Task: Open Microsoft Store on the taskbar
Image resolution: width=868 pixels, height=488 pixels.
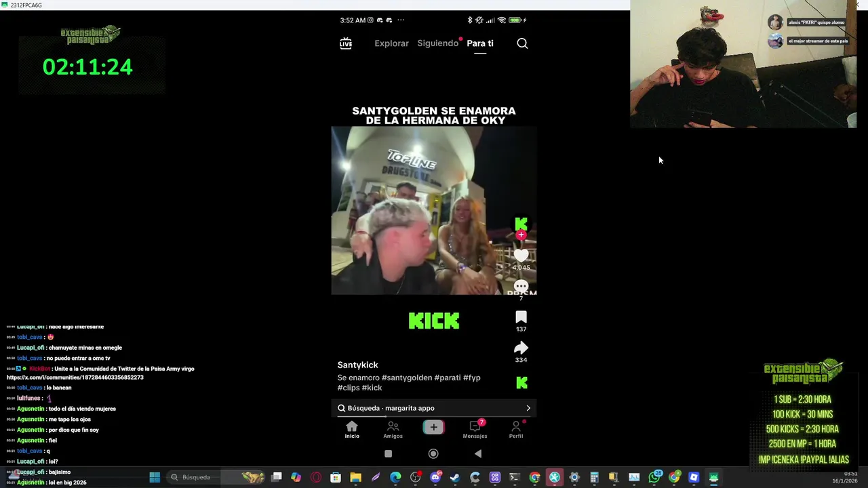Action: 335,477
